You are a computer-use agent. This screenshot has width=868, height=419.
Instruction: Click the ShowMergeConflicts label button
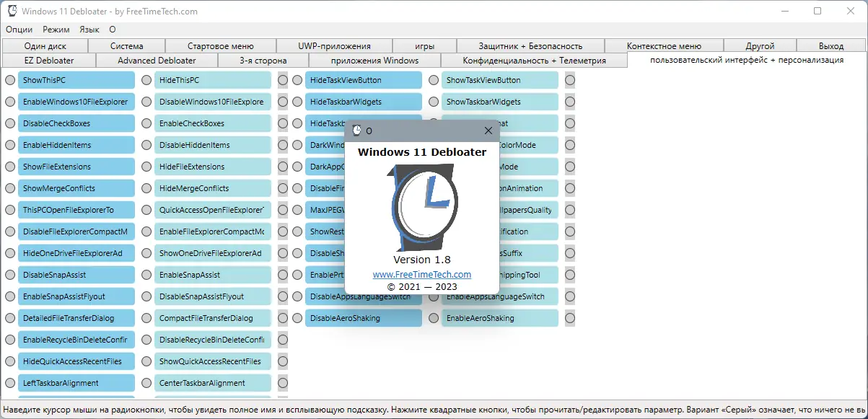(x=76, y=188)
